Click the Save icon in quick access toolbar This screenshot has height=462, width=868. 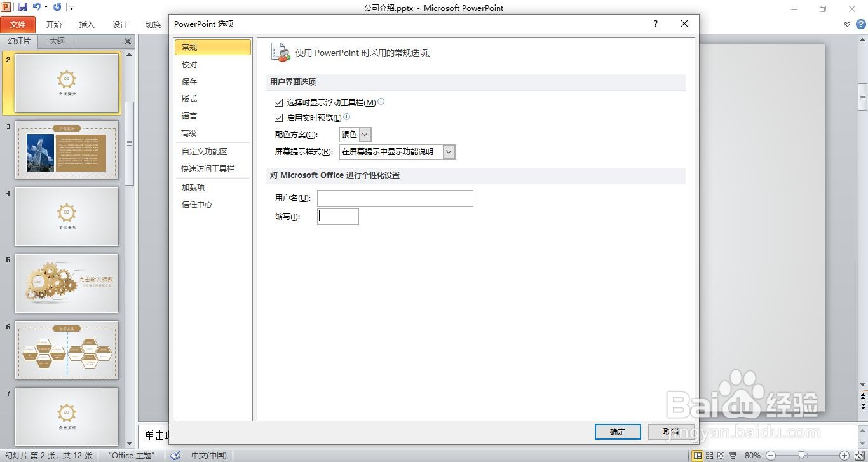click(23, 7)
